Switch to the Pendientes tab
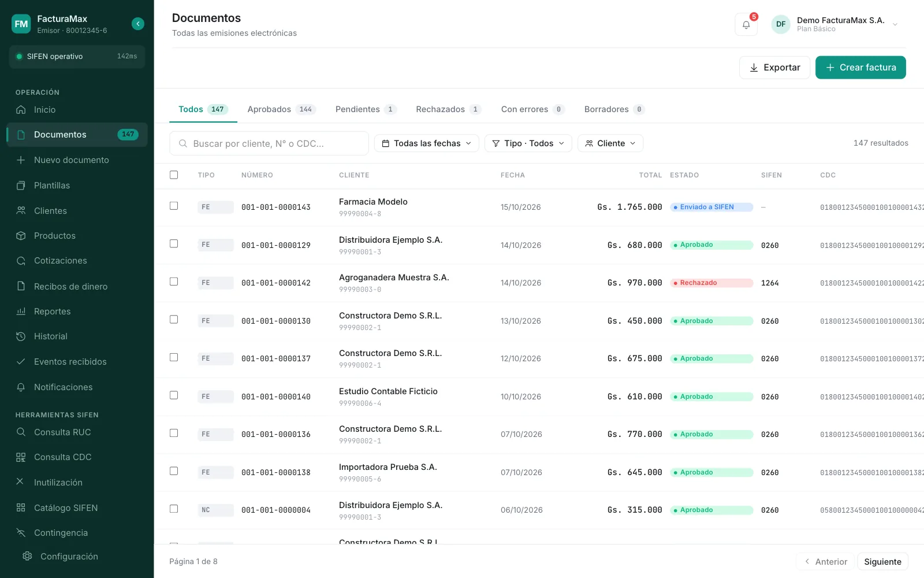 point(366,109)
